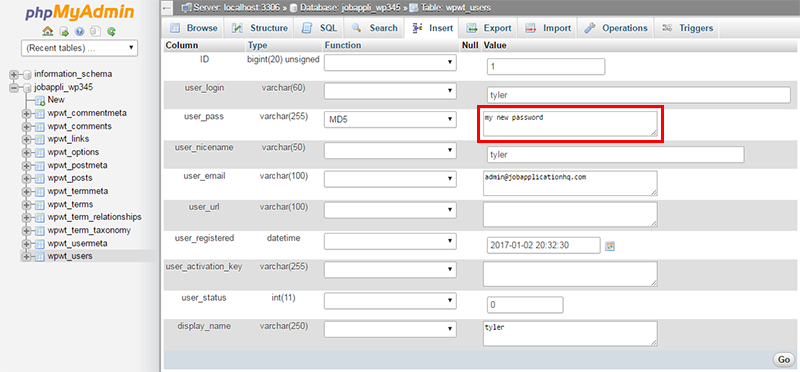800x372 pixels.
Task: Click the table icon beside wpwt_terms
Action: [x=40, y=205]
